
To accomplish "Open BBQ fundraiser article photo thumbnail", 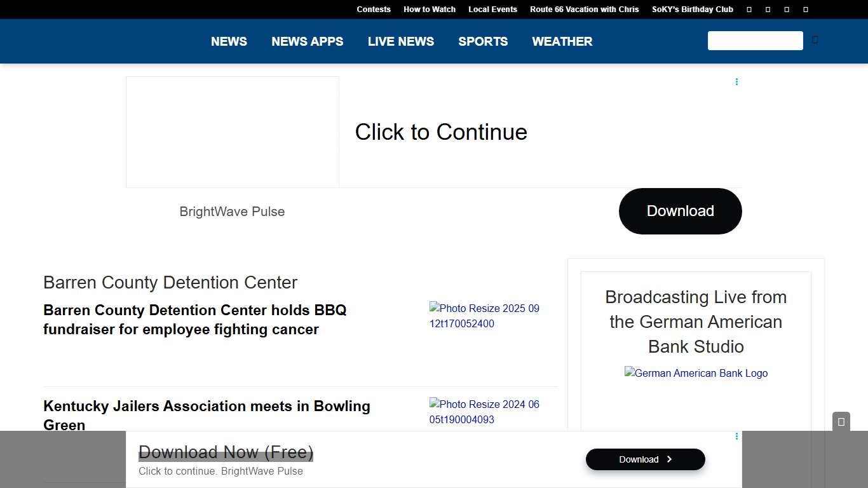I will coord(484,316).
